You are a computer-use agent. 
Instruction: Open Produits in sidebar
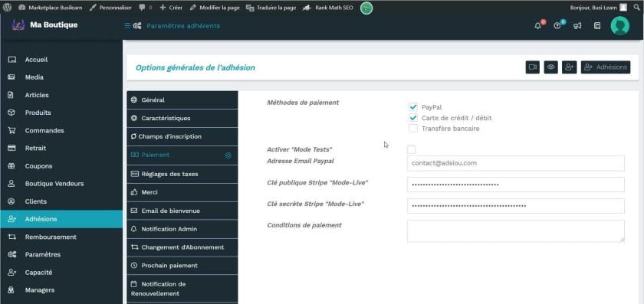(61, 113)
